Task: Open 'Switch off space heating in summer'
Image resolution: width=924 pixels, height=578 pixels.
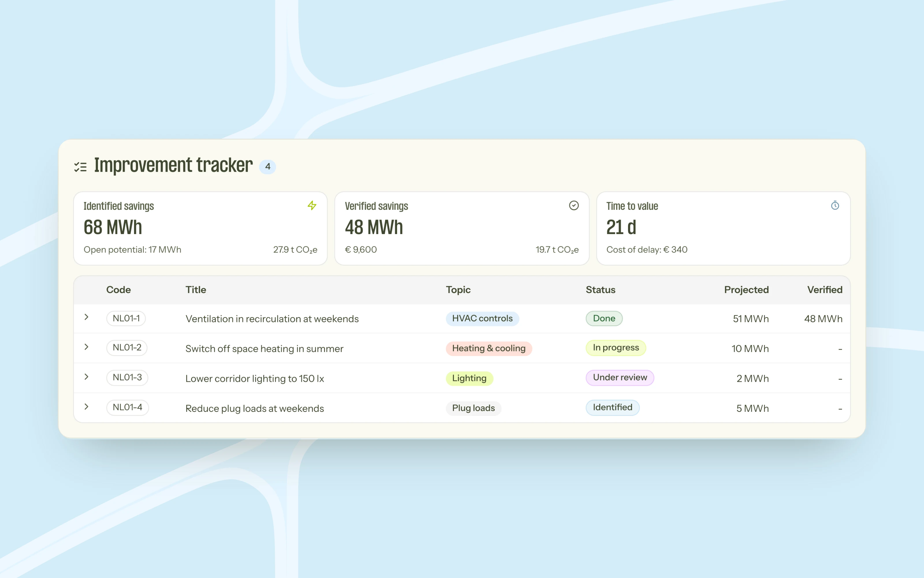Action: pyautogui.click(x=264, y=349)
